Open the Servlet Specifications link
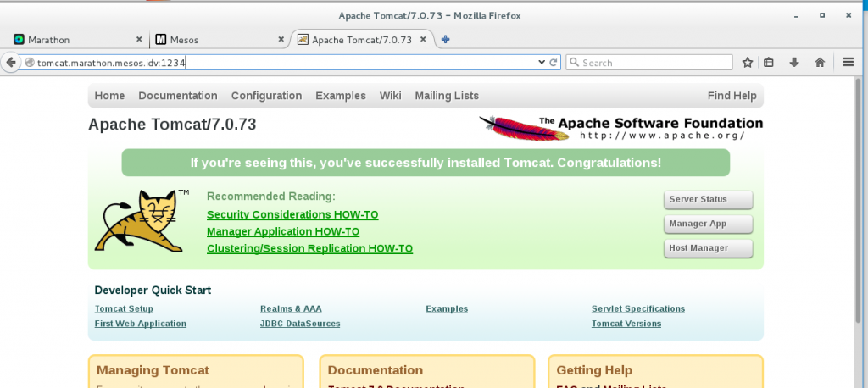The height and width of the screenshot is (388, 868). (x=638, y=309)
